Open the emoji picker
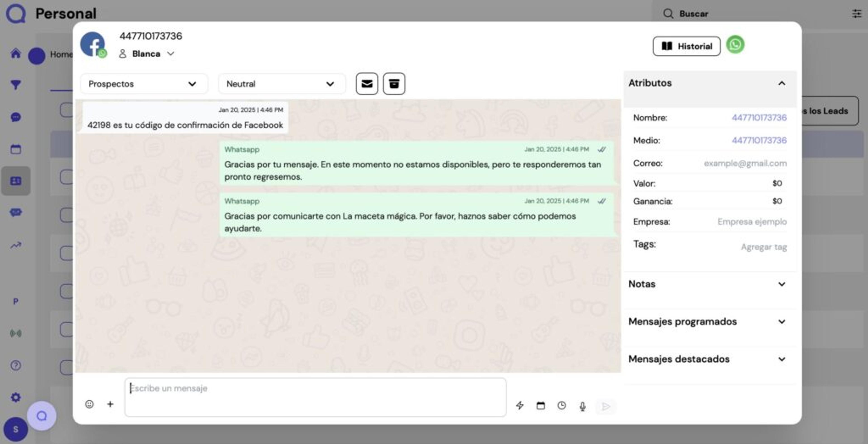This screenshot has width=868, height=444. pos(89,404)
